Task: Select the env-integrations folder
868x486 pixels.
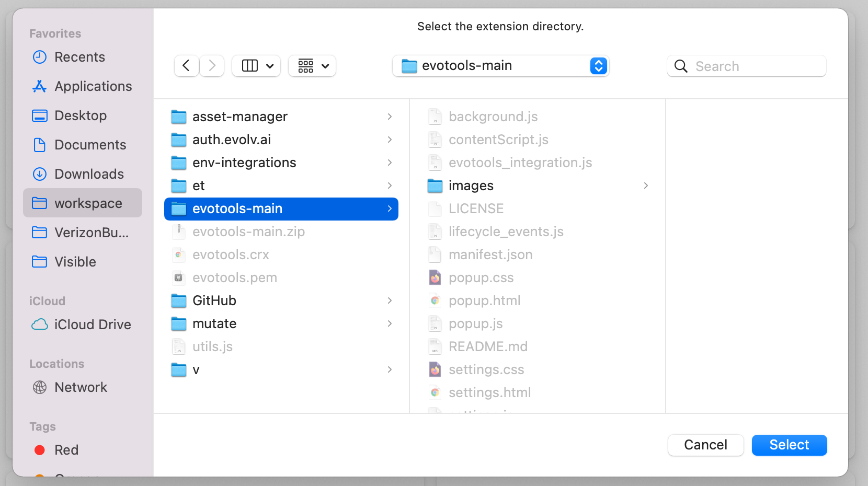Action: [244, 163]
